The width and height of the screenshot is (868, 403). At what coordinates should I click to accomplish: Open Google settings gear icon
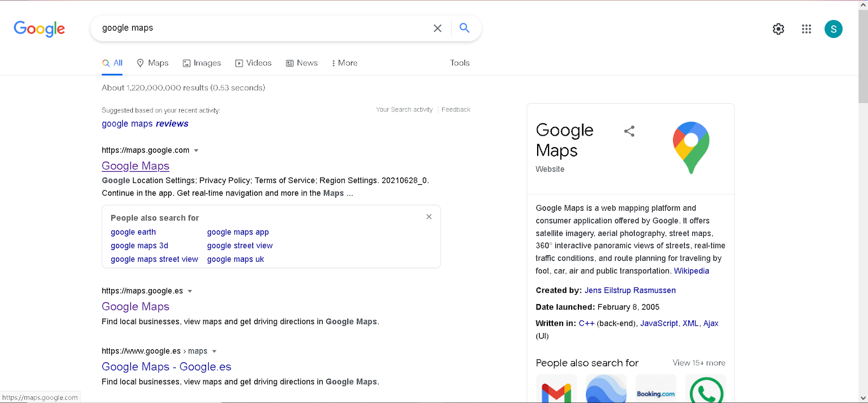(778, 29)
